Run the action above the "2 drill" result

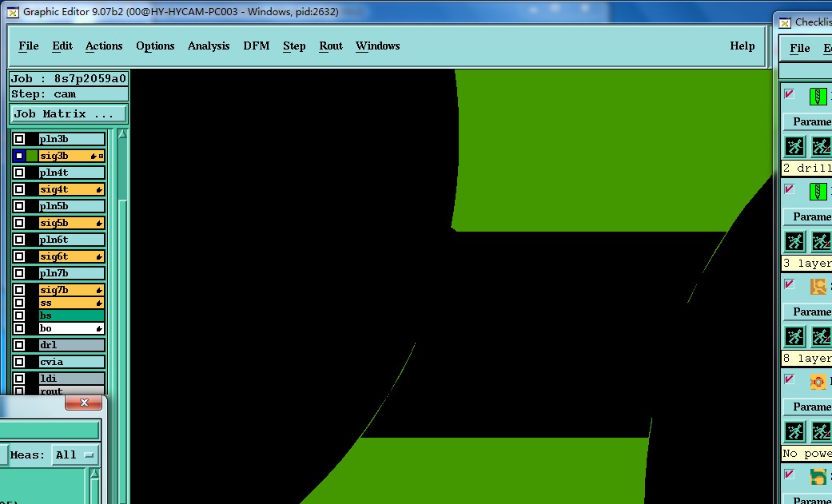pos(794,146)
